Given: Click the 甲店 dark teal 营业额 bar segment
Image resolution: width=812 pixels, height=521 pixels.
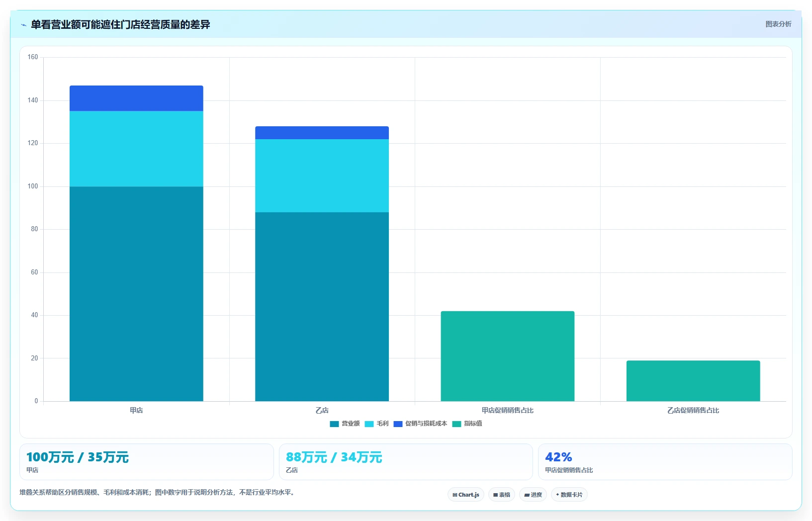Looking at the screenshot, I should (136, 294).
